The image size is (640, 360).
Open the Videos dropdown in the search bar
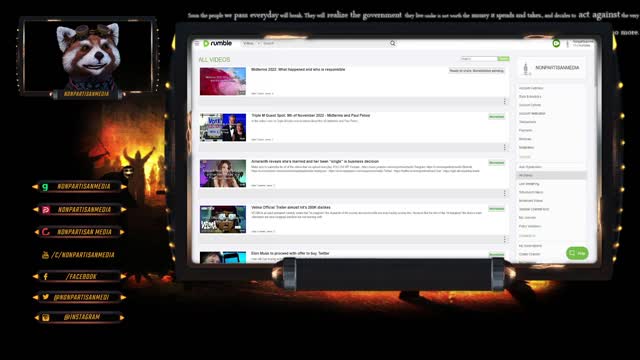[x=251, y=43]
